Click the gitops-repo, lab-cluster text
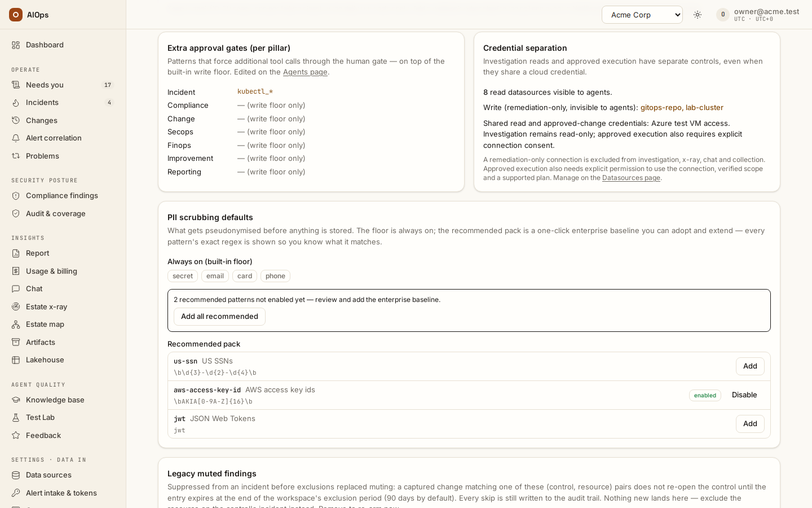The height and width of the screenshot is (508, 812). click(x=682, y=108)
